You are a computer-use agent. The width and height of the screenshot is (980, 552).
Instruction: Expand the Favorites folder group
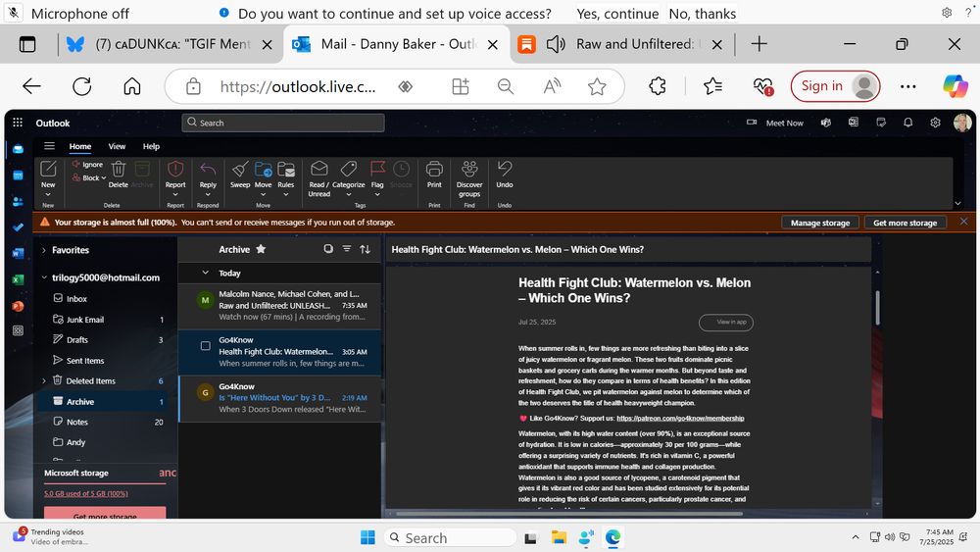(44, 250)
